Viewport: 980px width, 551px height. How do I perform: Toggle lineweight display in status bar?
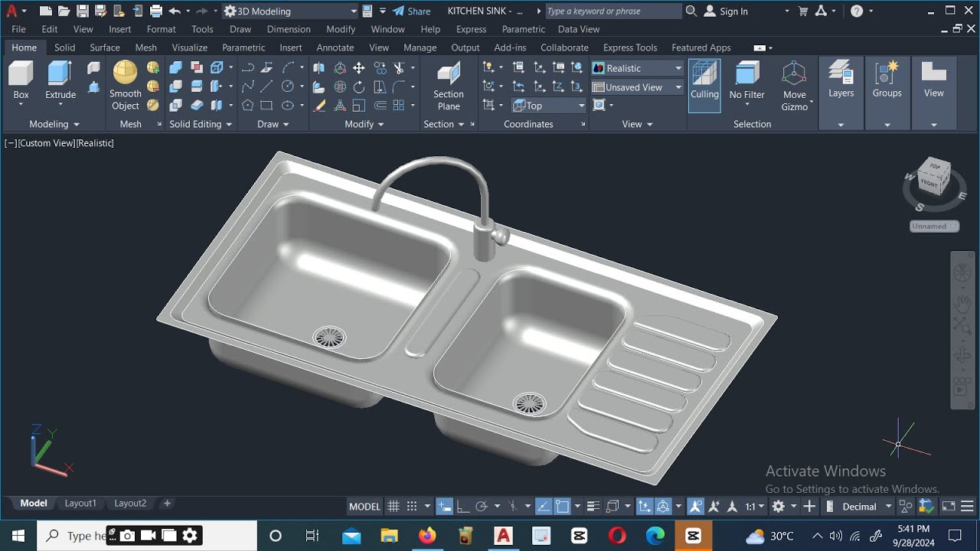coord(593,506)
